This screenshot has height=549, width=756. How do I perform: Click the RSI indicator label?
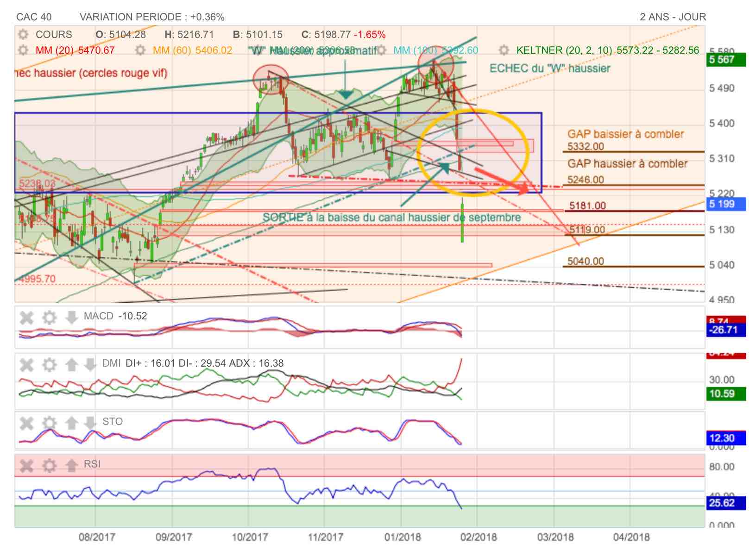click(x=92, y=464)
